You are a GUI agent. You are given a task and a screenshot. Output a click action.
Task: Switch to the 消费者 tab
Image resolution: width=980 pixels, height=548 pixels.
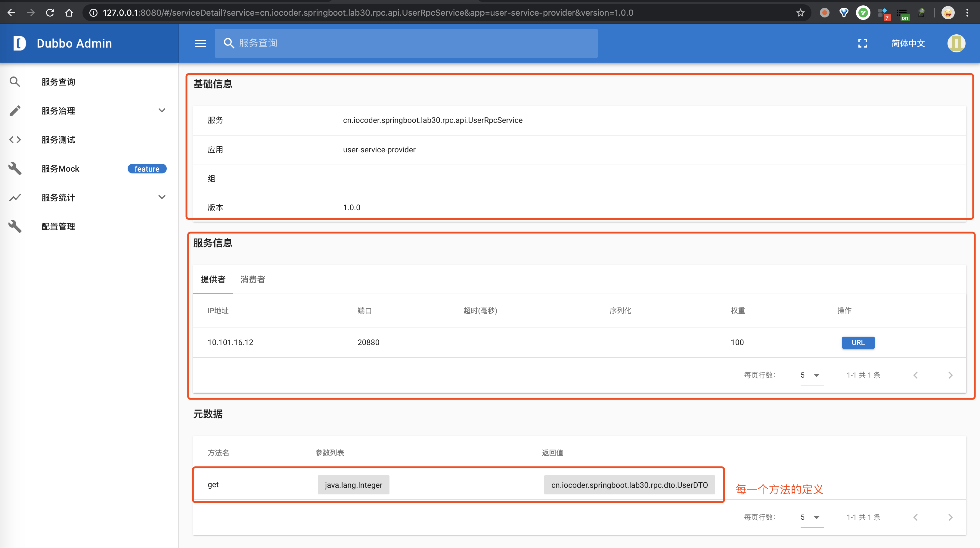253,280
